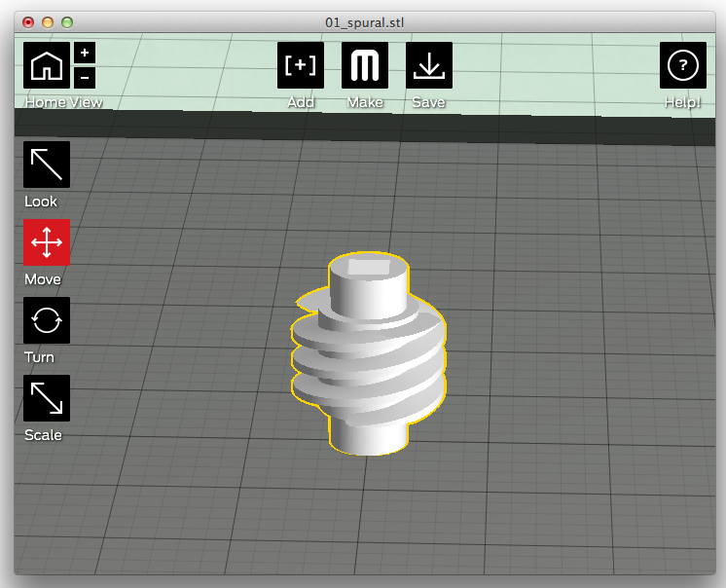The width and height of the screenshot is (726, 588).
Task: Zoom in with the plus button
Action: pos(85,53)
